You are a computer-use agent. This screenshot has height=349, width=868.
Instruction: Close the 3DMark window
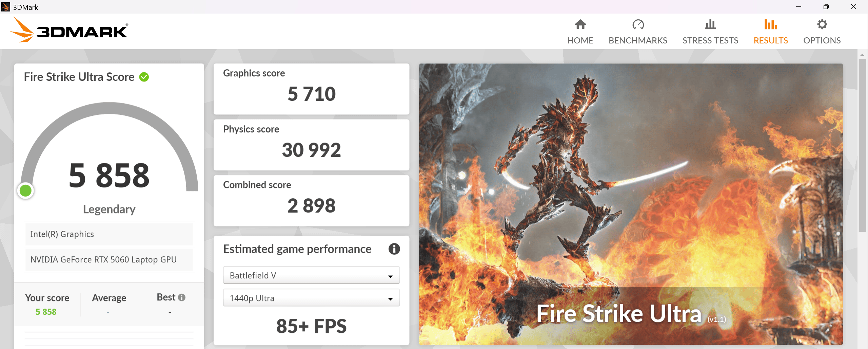coord(853,7)
